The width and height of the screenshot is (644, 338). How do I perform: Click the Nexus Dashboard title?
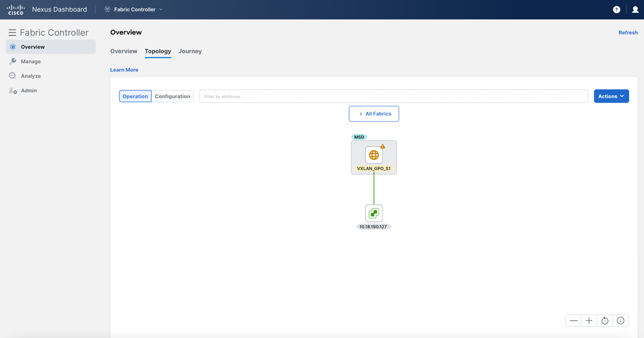point(59,9)
